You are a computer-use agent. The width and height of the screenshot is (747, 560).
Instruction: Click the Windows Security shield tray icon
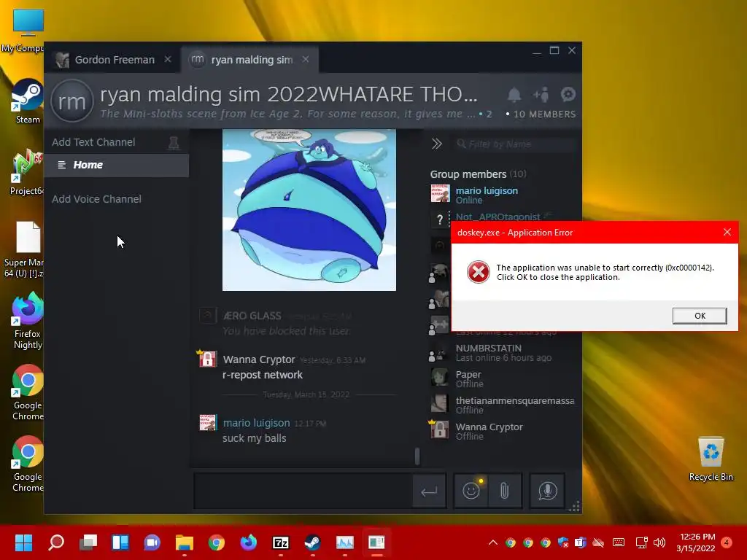563,542
